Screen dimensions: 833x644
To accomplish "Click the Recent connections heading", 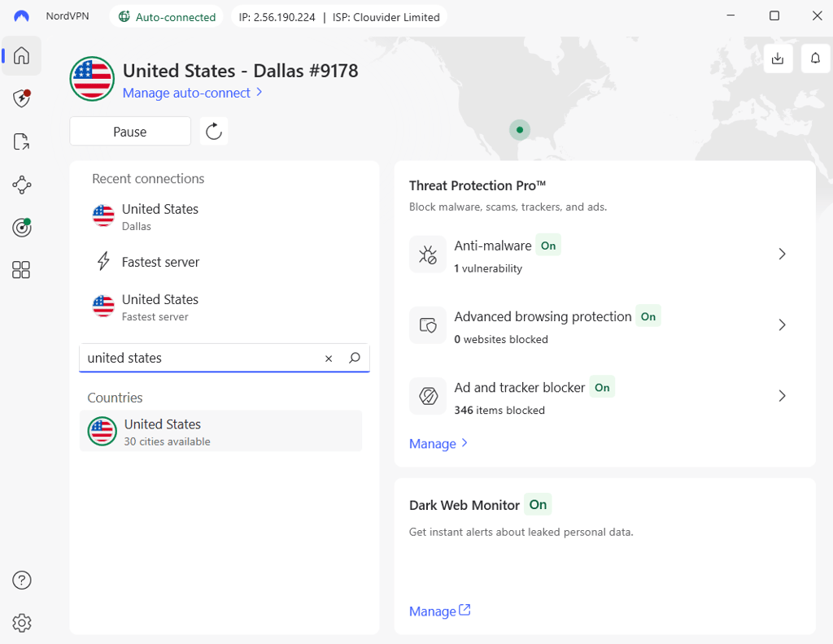I will tap(148, 179).
